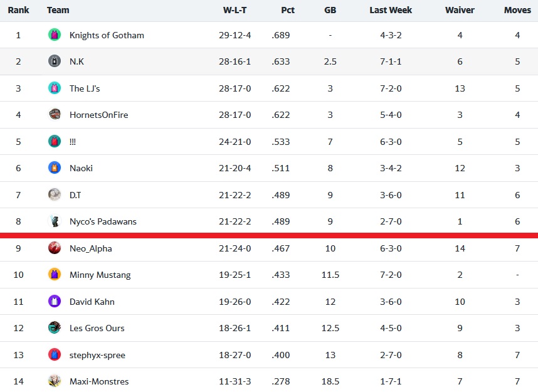Open the Knights of Gotham team link
Screen dimensions: 538x392
107,35
